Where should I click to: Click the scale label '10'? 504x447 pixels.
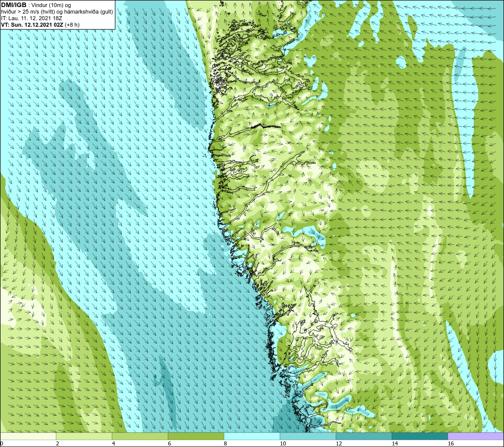(x=283, y=444)
